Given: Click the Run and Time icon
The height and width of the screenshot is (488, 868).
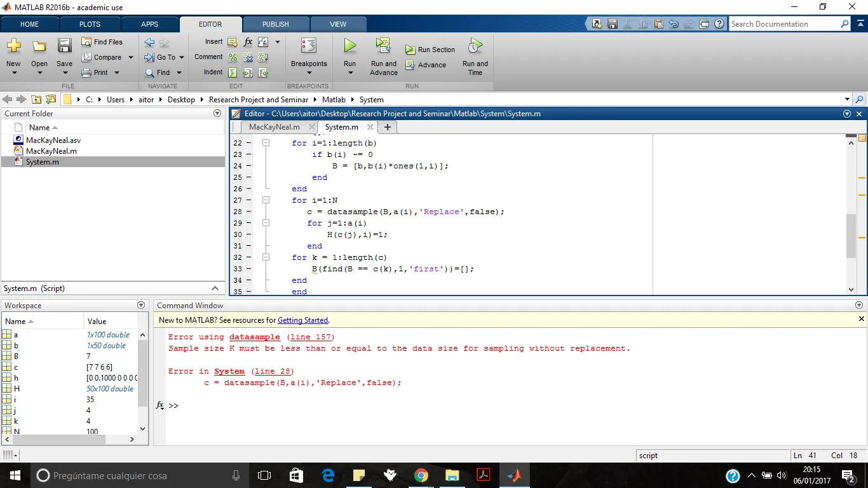Looking at the screenshot, I should pyautogui.click(x=475, y=46).
